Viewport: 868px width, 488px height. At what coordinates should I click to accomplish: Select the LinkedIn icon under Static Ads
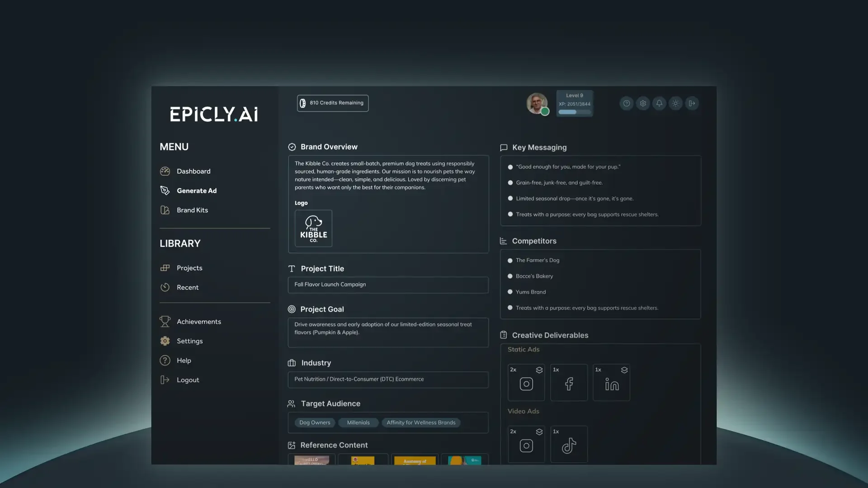pos(611,384)
